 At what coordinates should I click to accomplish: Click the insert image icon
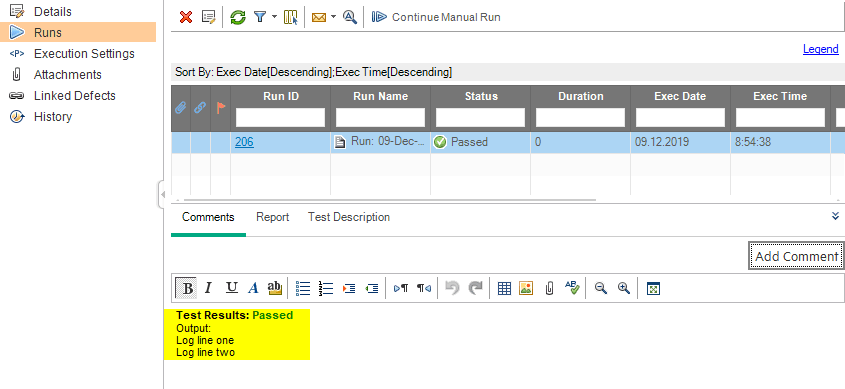(526, 289)
